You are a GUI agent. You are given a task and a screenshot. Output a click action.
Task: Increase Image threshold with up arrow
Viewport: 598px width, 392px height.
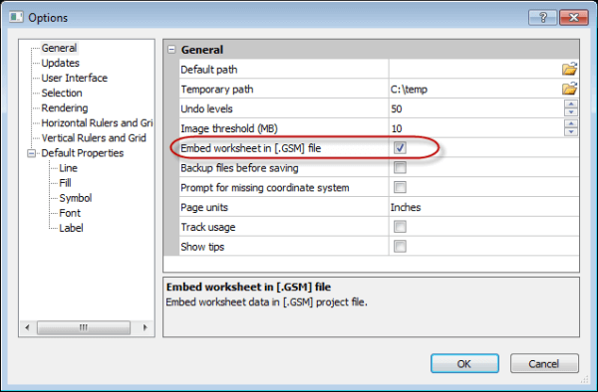click(571, 124)
